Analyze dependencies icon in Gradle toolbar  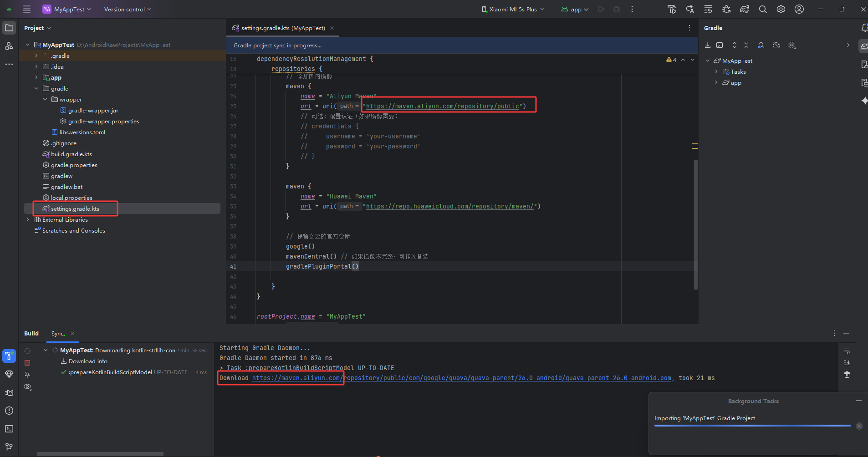coord(761,45)
